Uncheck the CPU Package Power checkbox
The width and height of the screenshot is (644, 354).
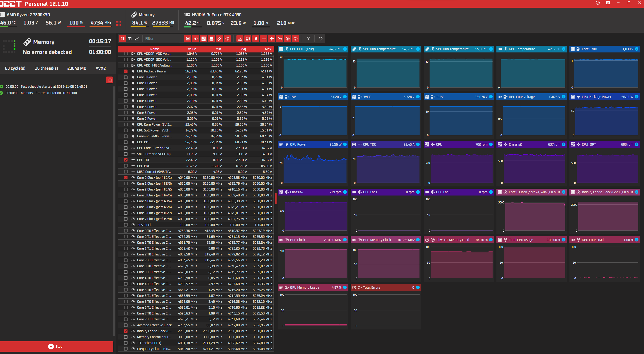coord(126,71)
